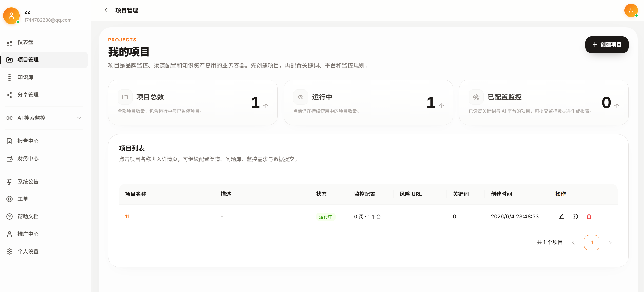Image resolution: width=644 pixels, height=292 pixels.
Task: Click the 创建项目 button
Action: (x=607, y=45)
